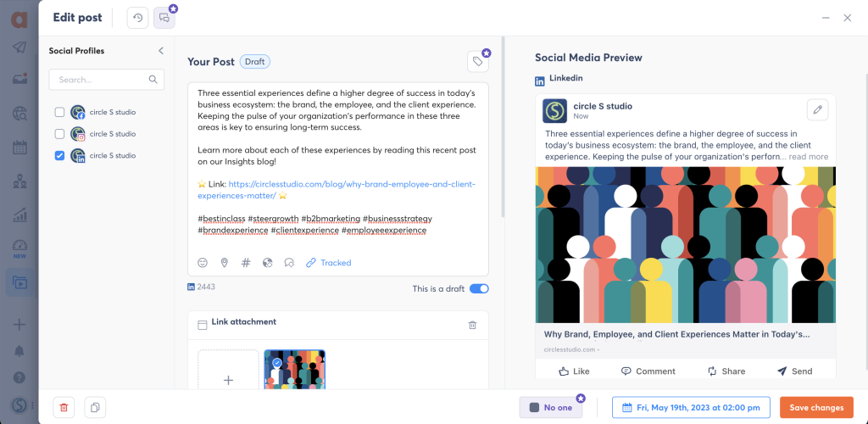This screenshot has height=424, width=868.
Task: Click the Link attachment heading
Action: click(x=243, y=321)
